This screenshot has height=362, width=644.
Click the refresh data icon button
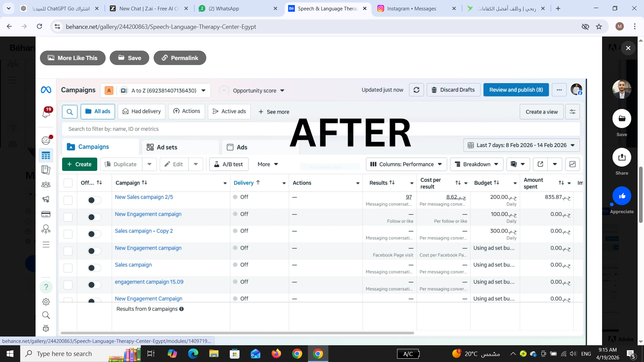(x=416, y=90)
